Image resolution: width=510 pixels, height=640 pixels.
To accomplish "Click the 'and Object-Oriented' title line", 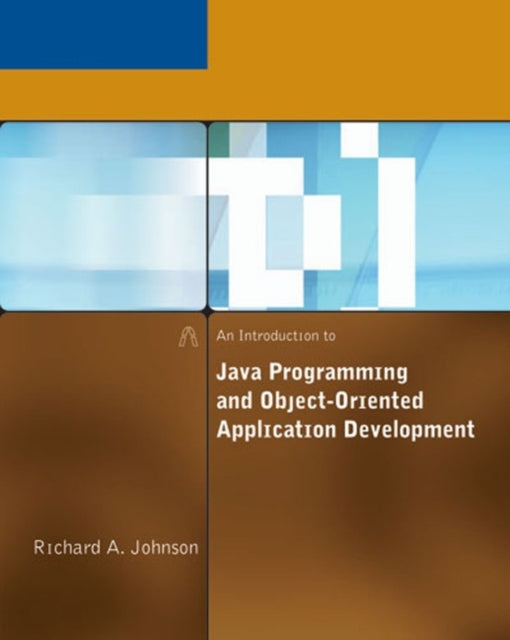I will [x=320, y=401].
